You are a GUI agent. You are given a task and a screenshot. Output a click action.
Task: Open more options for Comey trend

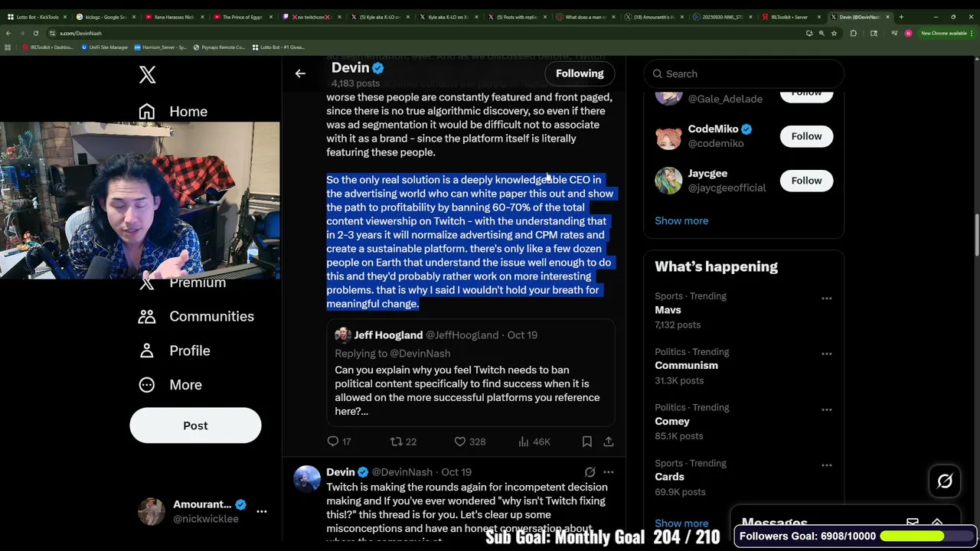[x=826, y=410]
